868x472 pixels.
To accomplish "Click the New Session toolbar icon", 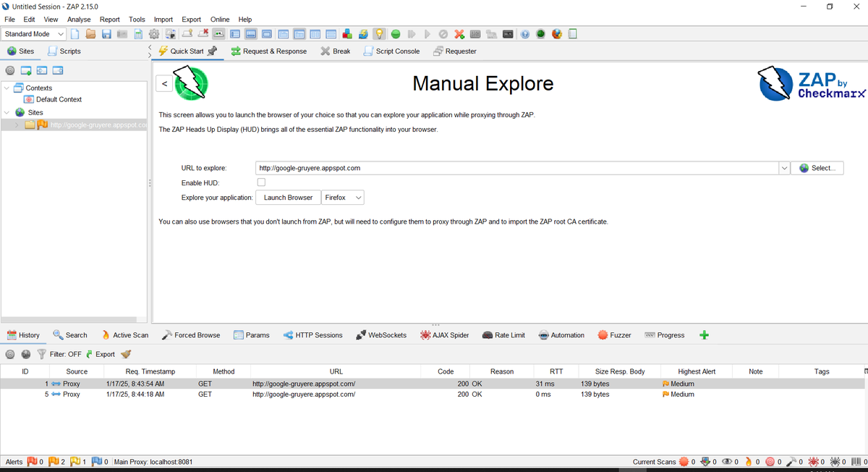I will [75, 34].
